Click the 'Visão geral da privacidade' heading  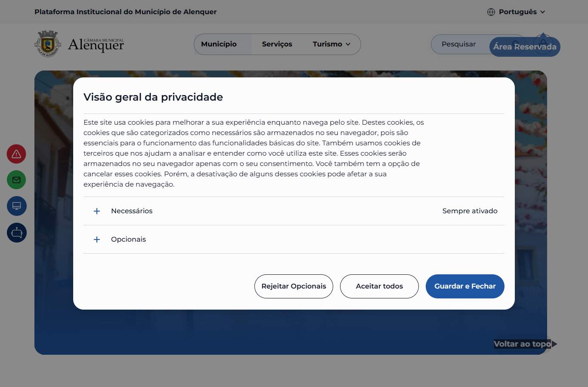click(153, 97)
